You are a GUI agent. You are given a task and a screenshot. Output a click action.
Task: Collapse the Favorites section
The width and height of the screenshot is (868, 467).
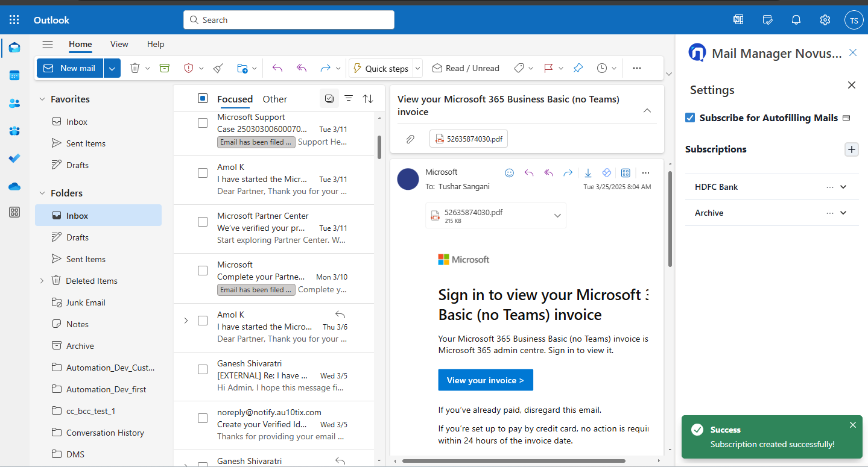tap(42, 99)
